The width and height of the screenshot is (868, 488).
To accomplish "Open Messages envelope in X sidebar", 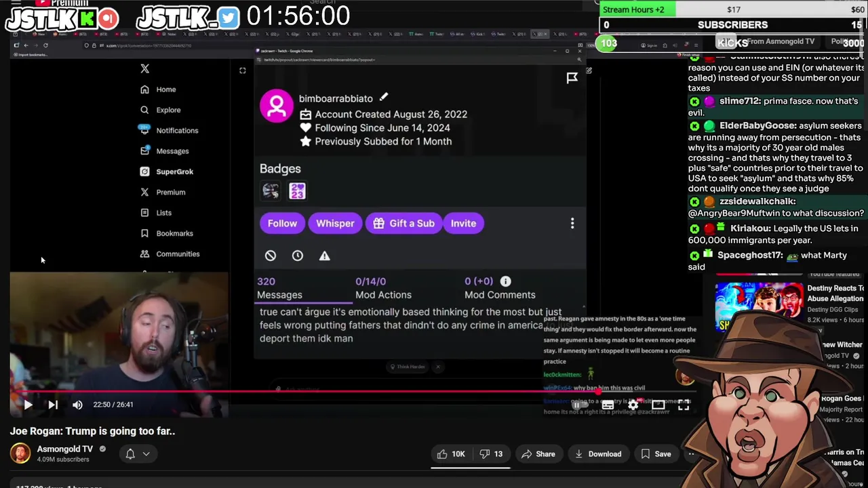I will [x=144, y=150].
